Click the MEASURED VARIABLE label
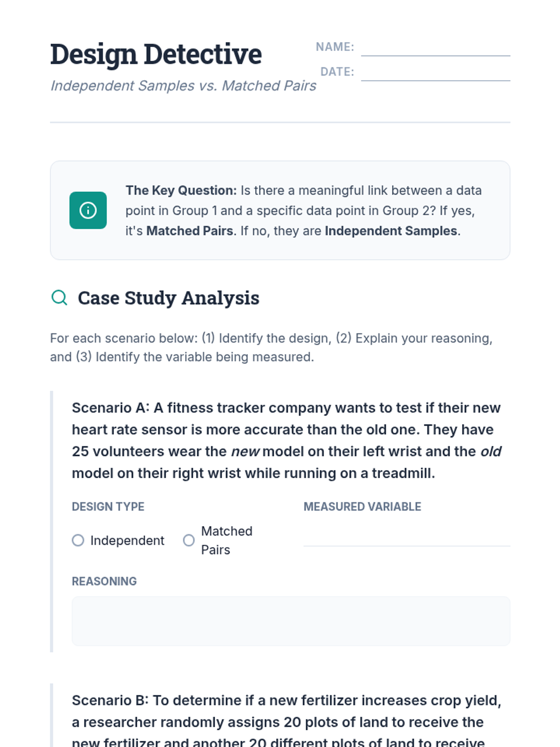Screen dimensions: 560x747 (x=362, y=507)
